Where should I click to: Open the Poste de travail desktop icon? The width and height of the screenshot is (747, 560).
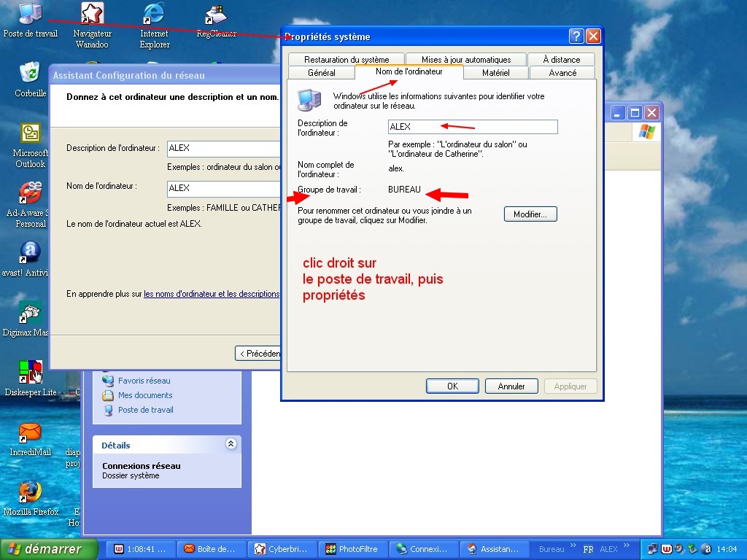tap(30, 15)
